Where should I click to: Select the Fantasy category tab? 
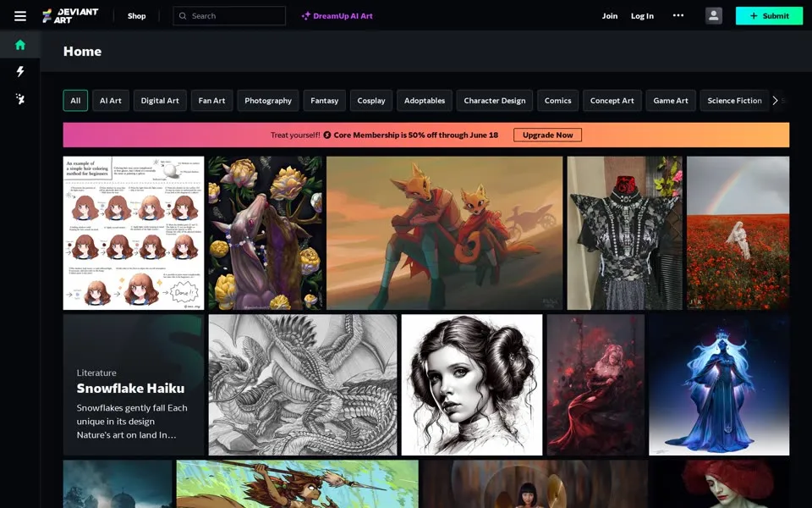[x=324, y=101]
